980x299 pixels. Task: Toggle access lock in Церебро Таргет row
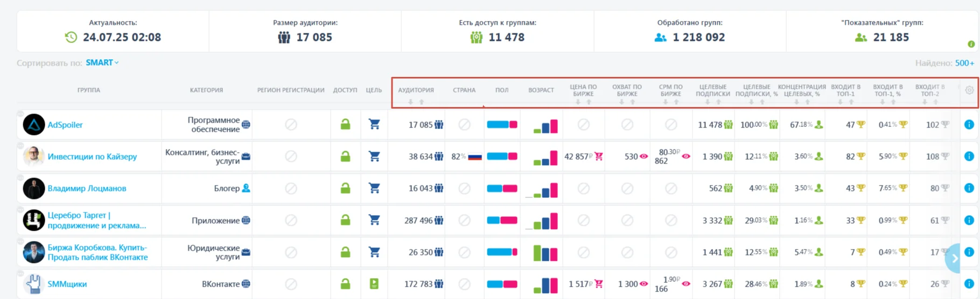[x=345, y=220]
